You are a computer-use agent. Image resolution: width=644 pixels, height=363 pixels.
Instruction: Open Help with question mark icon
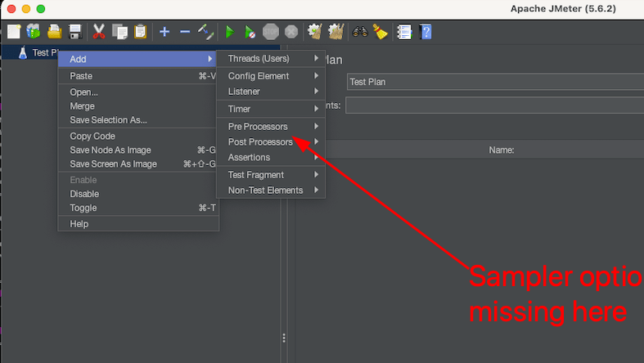[425, 32]
